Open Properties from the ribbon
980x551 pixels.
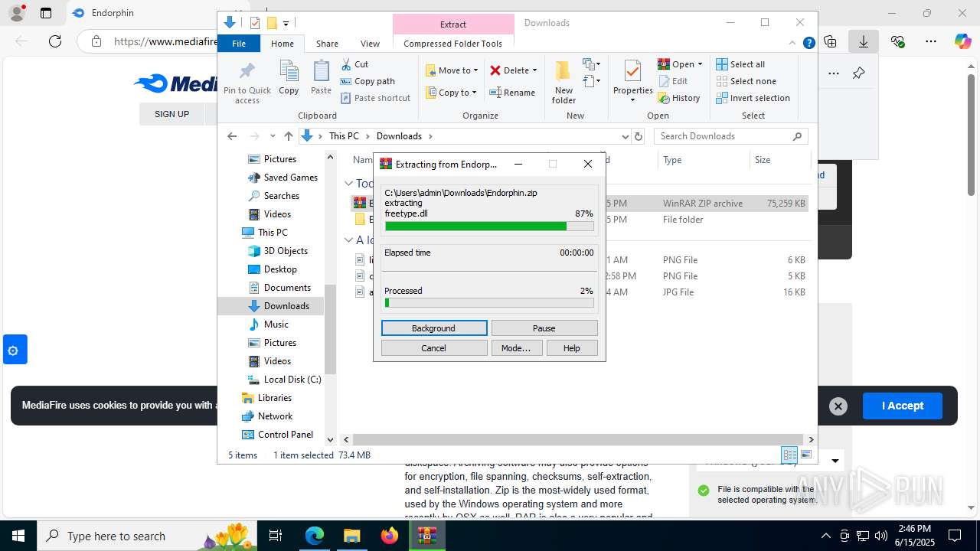[x=632, y=82]
